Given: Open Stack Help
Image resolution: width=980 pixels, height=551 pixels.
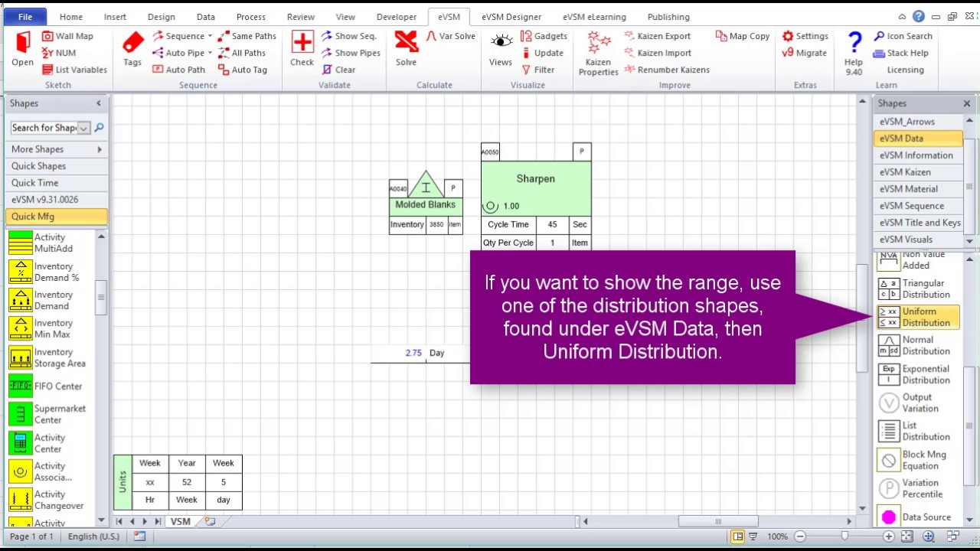Looking at the screenshot, I should pos(900,53).
